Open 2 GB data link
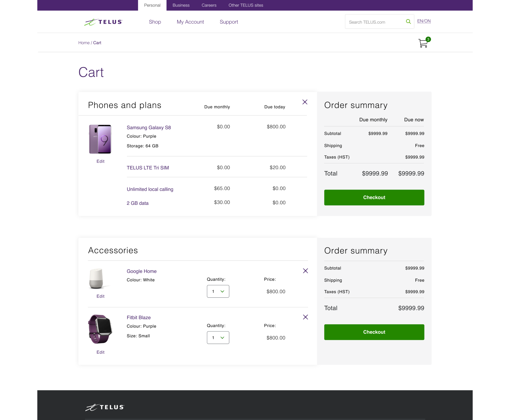 138,203
